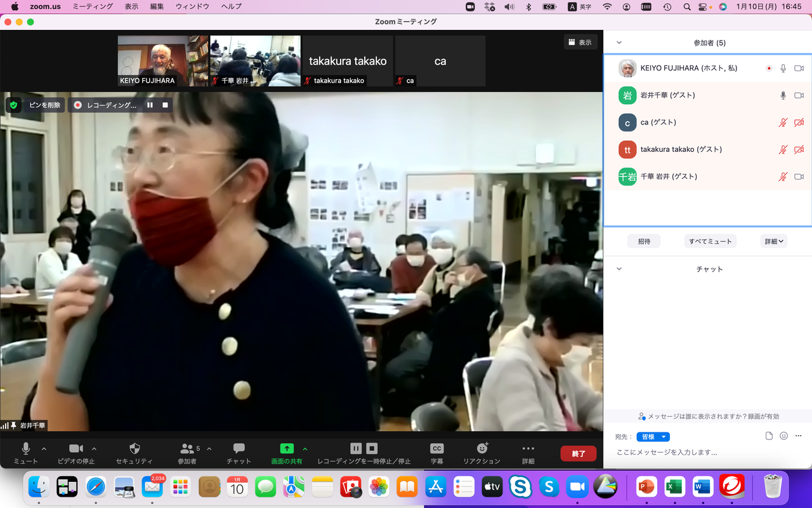Mute your microphone with the ミュート button
This screenshot has width=812, height=508.
(x=26, y=453)
